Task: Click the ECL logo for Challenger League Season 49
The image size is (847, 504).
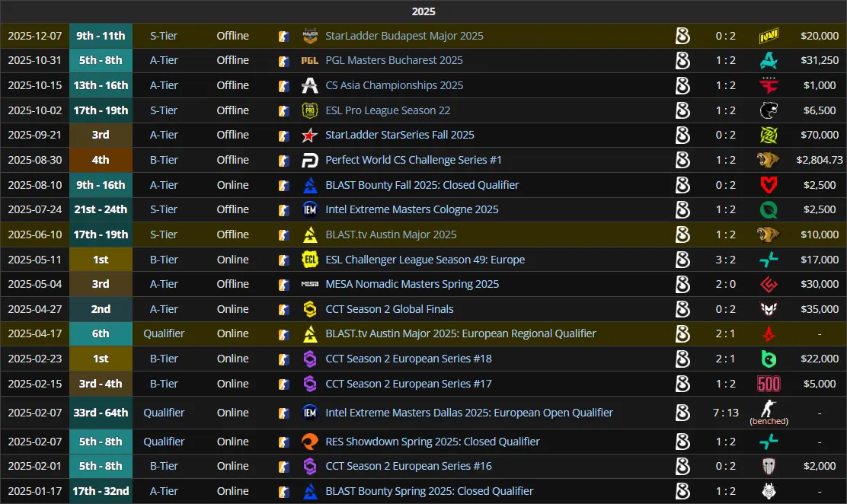Action: tap(310, 260)
